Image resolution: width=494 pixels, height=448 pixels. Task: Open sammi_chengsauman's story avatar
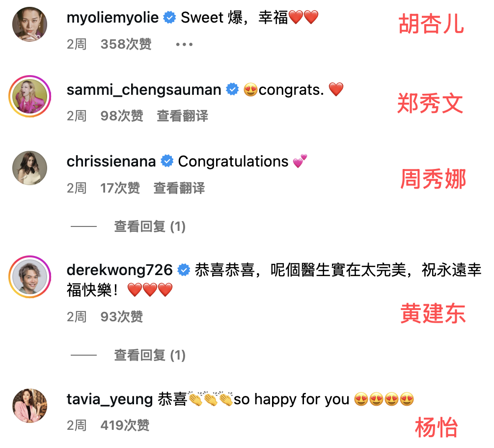pos(29,96)
